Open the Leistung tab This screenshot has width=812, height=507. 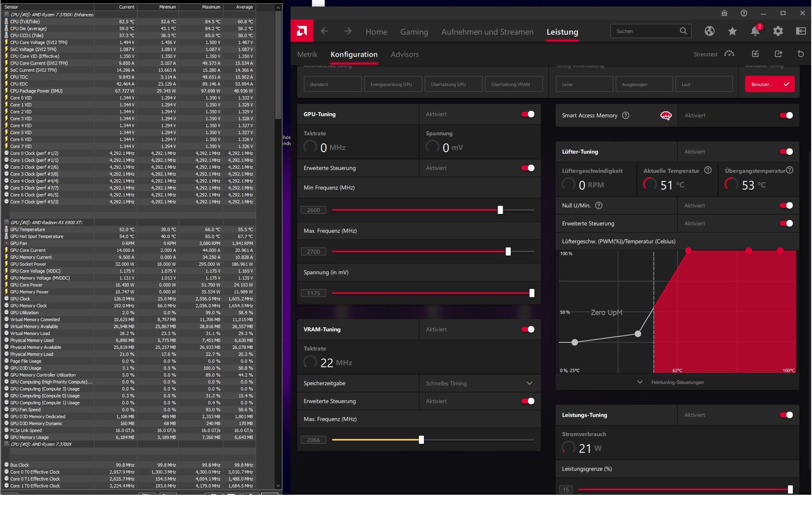(x=562, y=32)
